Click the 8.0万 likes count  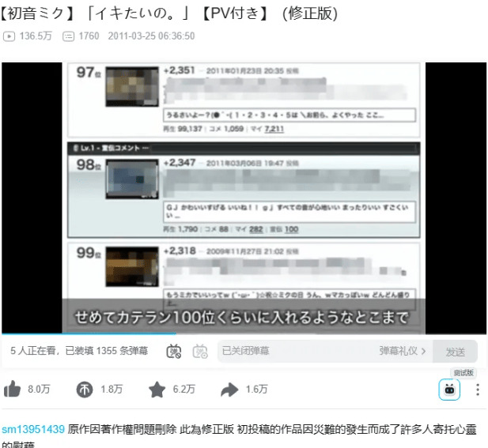tap(39, 390)
